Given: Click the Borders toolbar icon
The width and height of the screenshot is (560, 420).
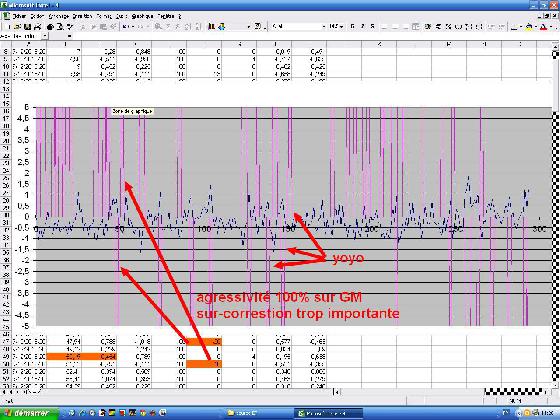Looking at the screenshot, I should [x=514, y=26].
